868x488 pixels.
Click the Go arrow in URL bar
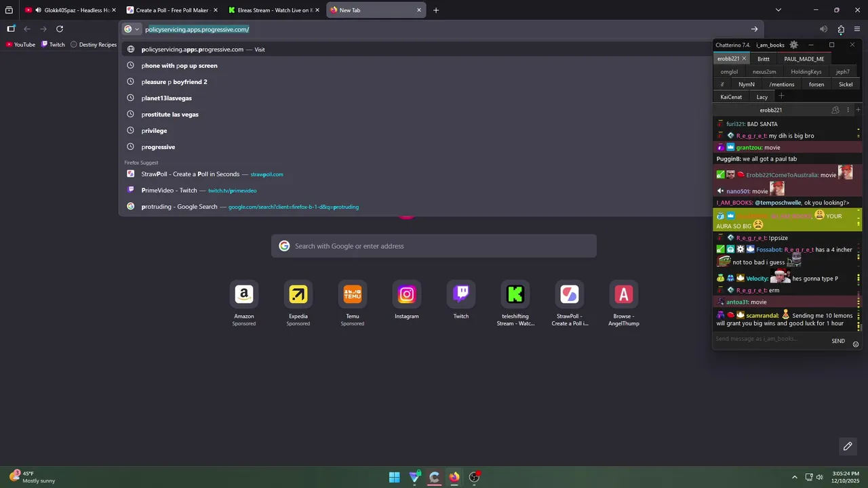tap(754, 29)
